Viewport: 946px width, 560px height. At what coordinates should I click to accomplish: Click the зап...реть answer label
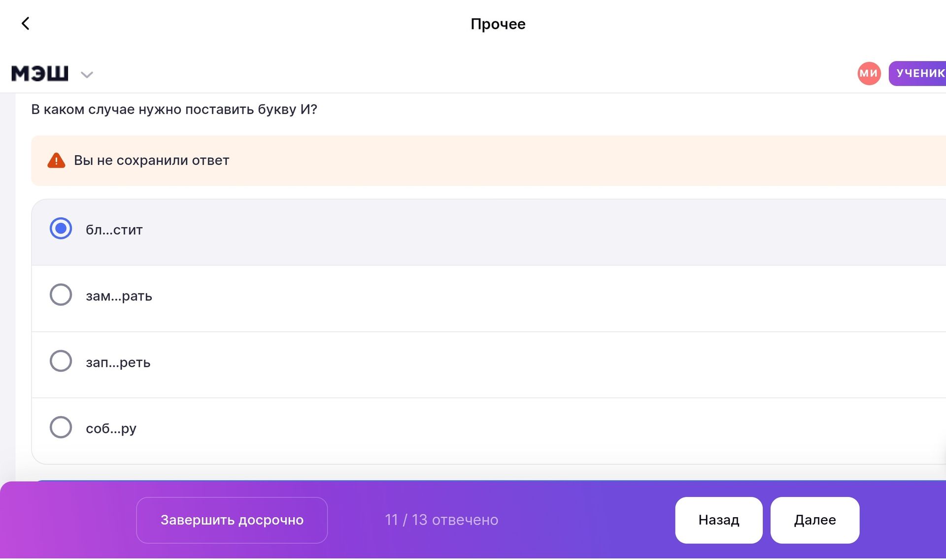click(118, 362)
